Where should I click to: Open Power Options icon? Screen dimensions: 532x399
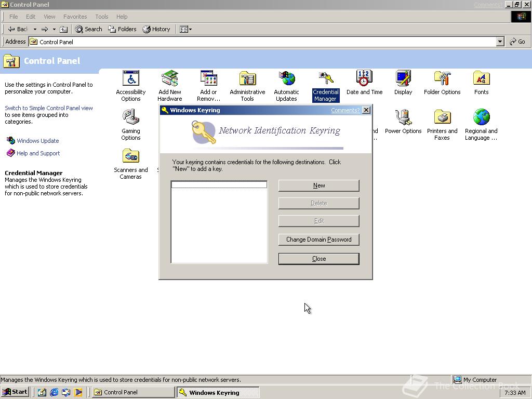click(403, 122)
